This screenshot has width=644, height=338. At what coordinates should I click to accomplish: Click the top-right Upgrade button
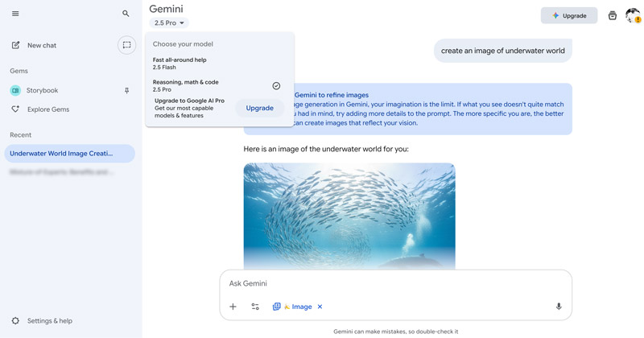pos(569,15)
